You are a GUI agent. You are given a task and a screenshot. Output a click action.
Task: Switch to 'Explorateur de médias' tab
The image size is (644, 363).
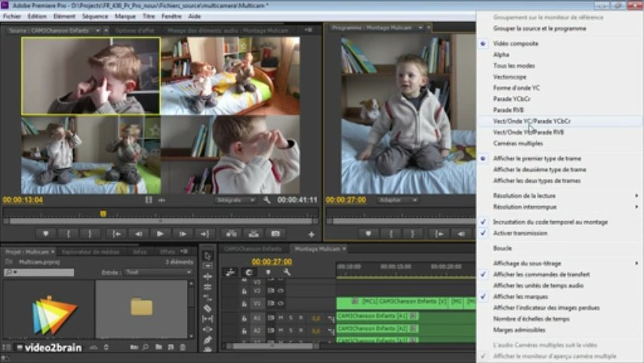tap(91, 252)
